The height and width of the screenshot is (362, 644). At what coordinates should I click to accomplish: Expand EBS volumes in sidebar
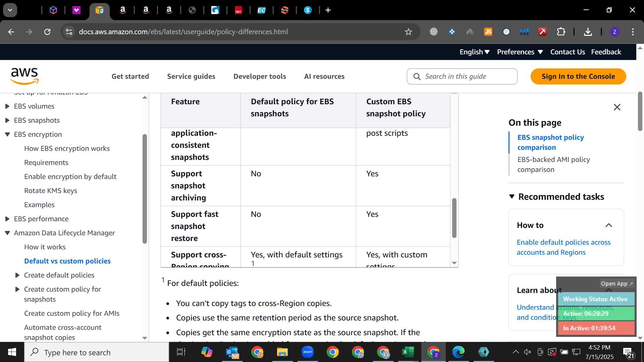[x=7, y=106]
